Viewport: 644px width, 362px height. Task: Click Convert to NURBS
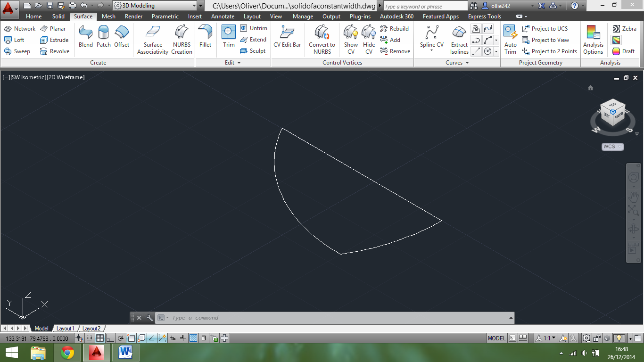coord(322,40)
